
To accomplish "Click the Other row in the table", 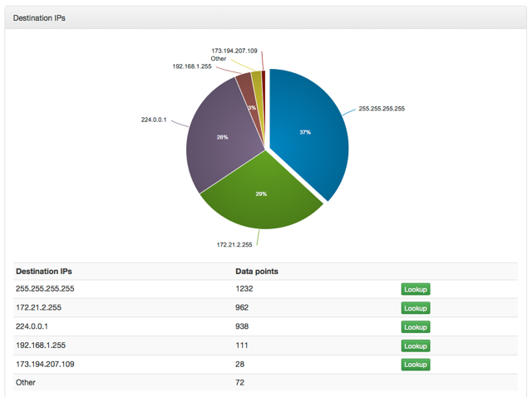I will tap(26, 382).
